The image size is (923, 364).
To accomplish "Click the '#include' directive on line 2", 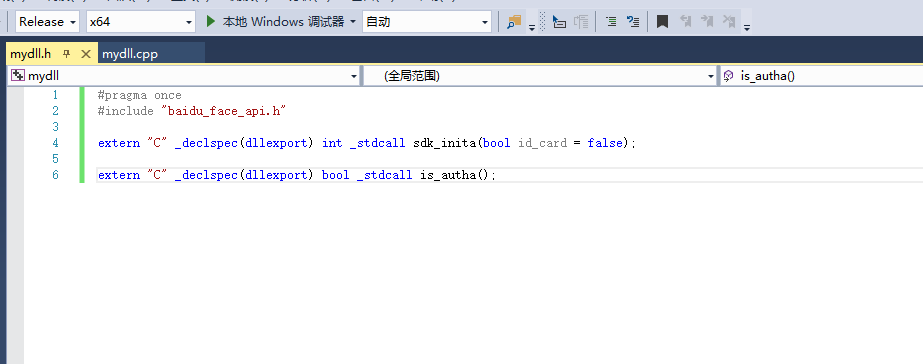I will 125,111.
